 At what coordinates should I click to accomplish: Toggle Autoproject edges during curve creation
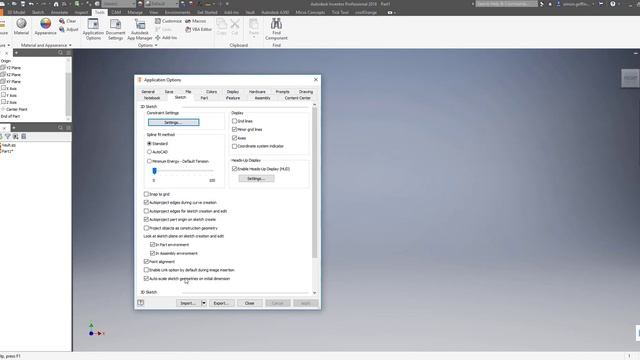pos(146,202)
